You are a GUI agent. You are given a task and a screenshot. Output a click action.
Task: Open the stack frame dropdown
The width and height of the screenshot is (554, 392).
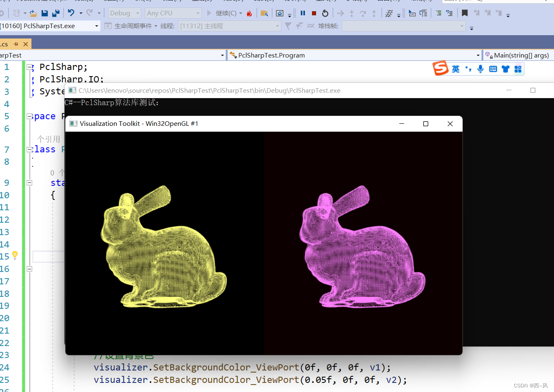(x=404, y=26)
